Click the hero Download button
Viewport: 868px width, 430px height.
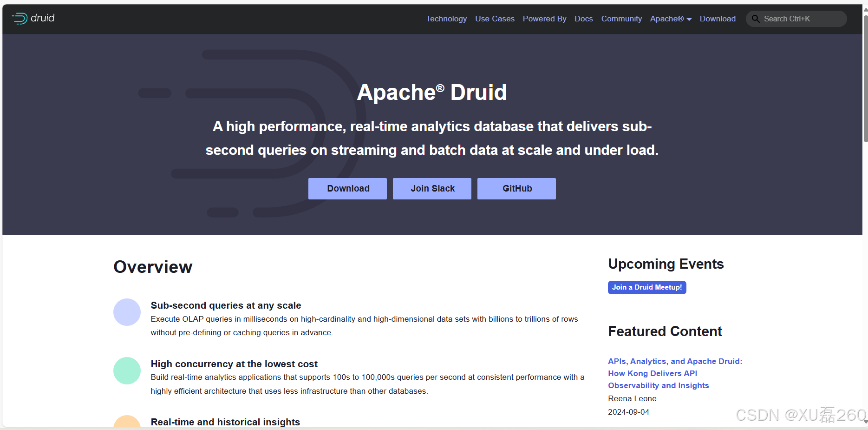(347, 189)
